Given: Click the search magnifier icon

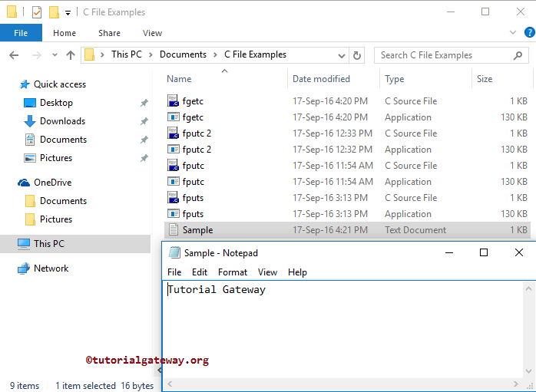Looking at the screenshot, I should coord(518,55).
